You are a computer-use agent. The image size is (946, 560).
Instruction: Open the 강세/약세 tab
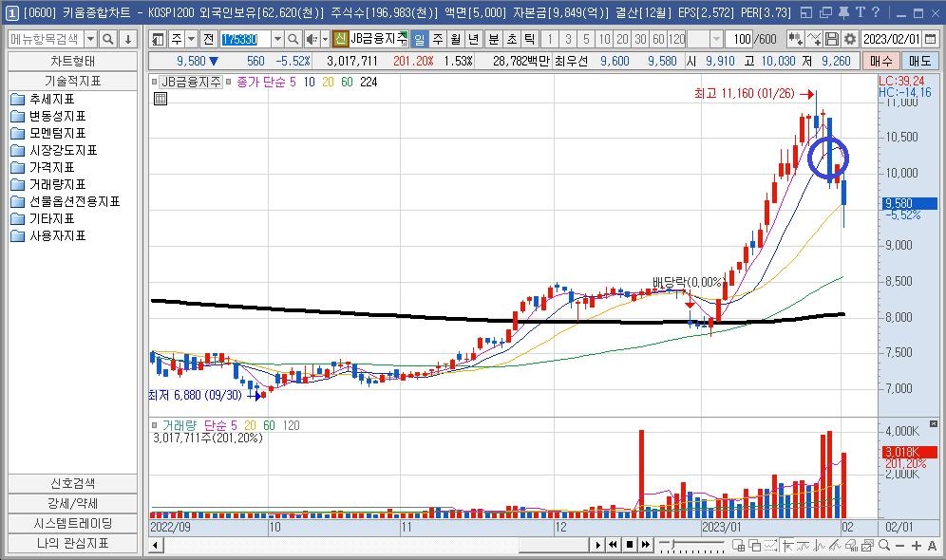72,503
